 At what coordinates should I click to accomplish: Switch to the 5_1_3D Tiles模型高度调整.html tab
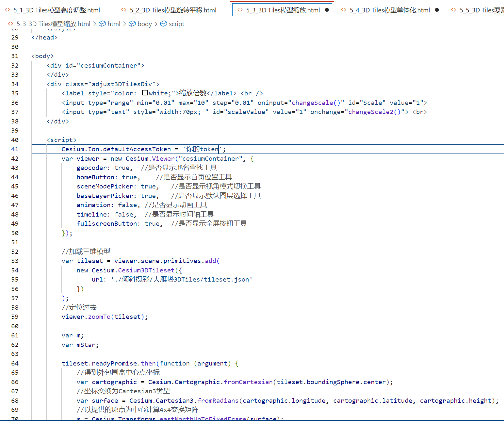tap(57, 10)
